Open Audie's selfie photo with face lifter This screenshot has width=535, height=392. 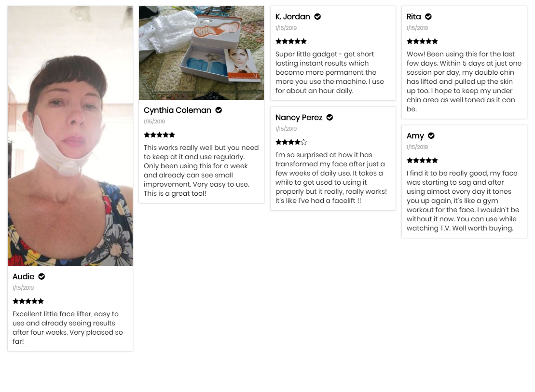(70, 136)
